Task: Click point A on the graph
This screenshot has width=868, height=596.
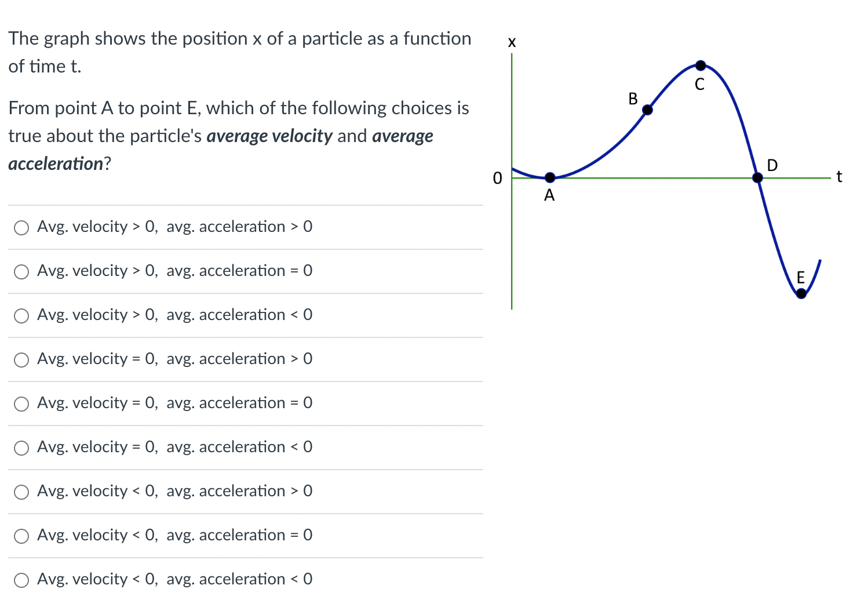Action: coord(550,177)
